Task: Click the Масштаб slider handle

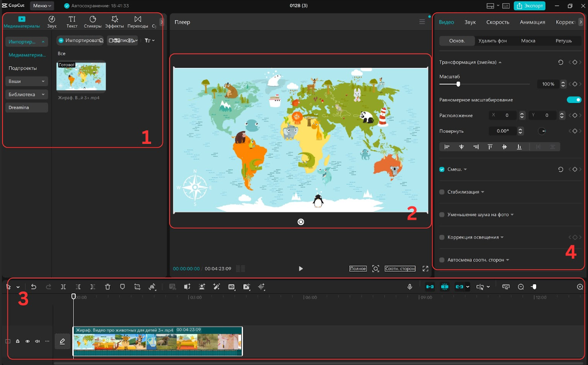Action: click(x=458, y=84)
